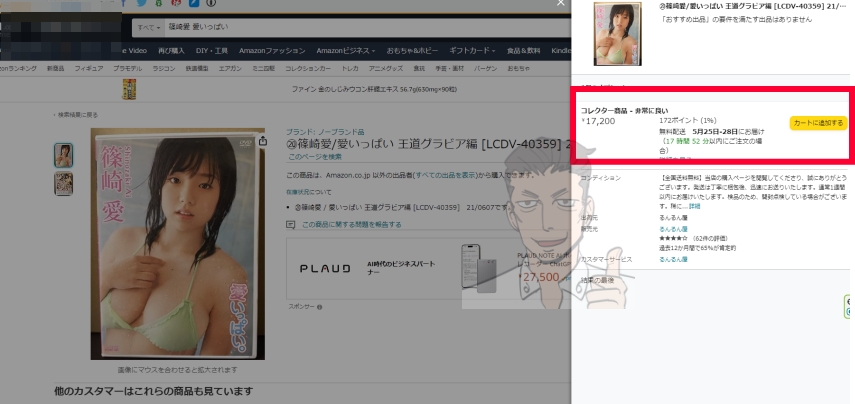Image resolution: width=855 pixels, height=404 pixels.
Task: Select the first product thumbnail
Action: (x=63, y=155)
